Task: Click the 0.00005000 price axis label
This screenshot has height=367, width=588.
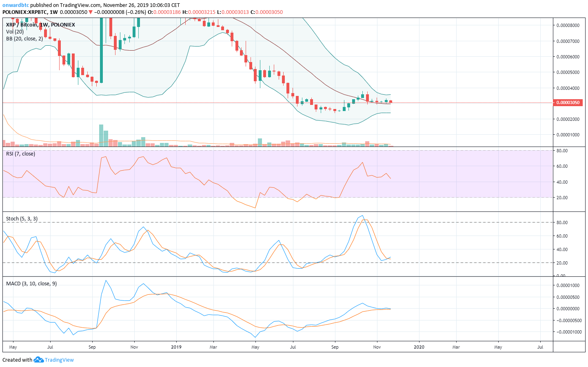Action: coord(568,72)
